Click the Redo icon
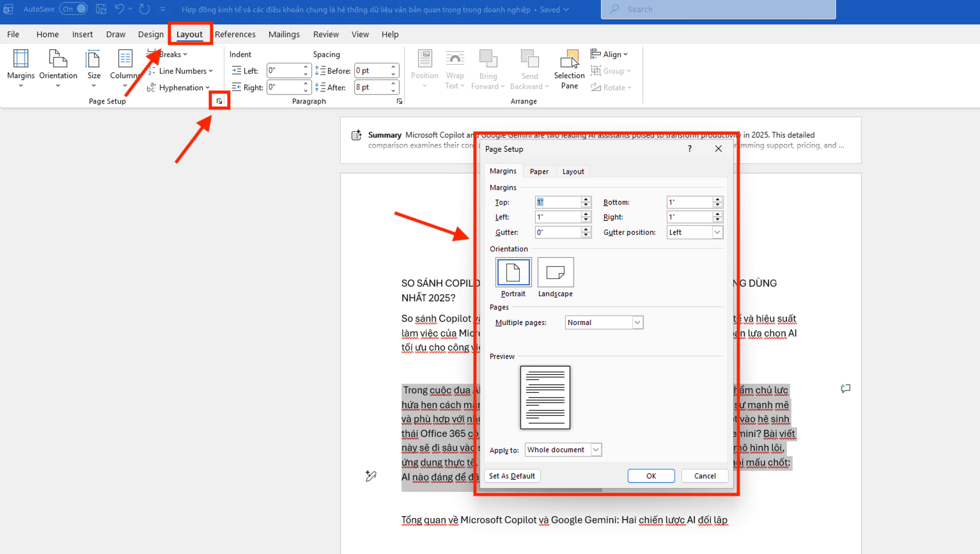This screenshot has height=554, width=980. 144,9
